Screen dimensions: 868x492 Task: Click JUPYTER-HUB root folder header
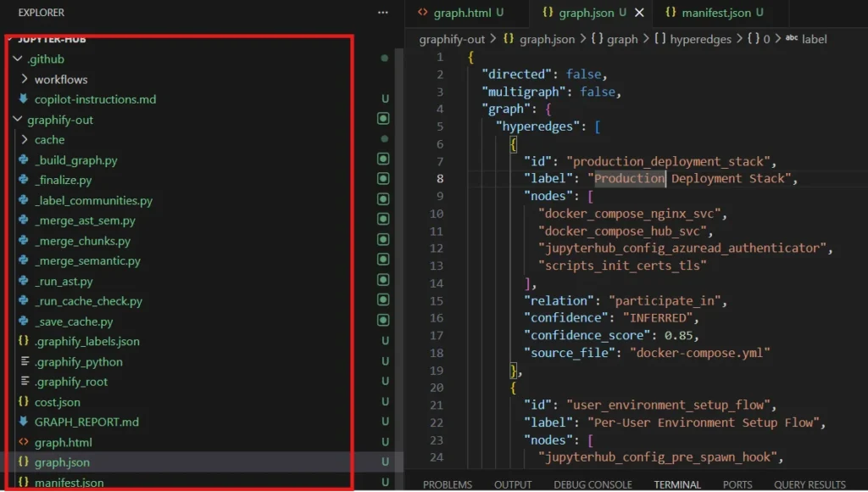[52, 39]
